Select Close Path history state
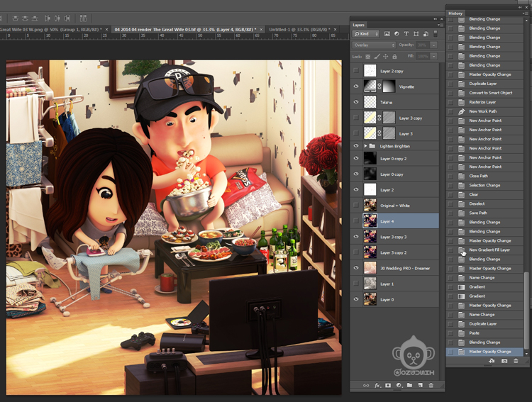 [x=485, y=176]
